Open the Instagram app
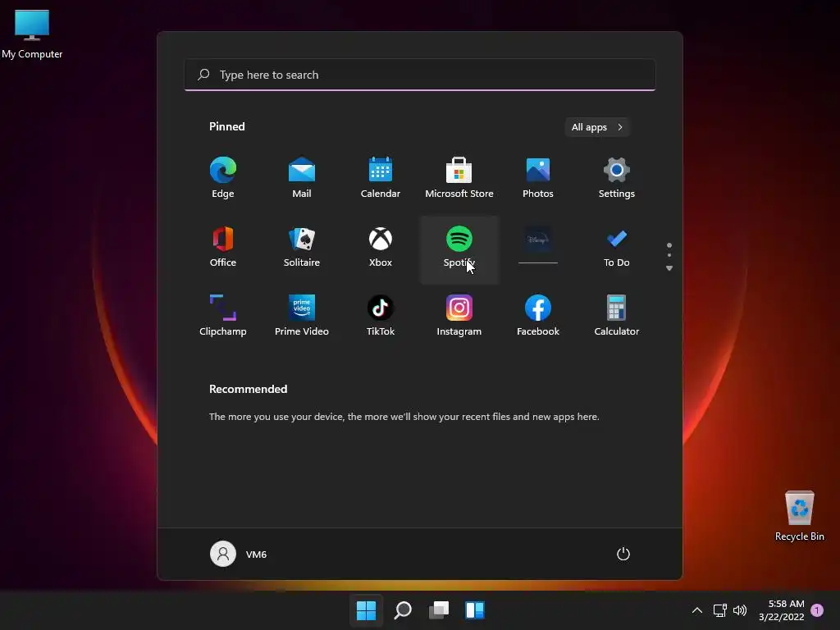The height and width of the screenshot is (630, 840). [x=459, y=316]
